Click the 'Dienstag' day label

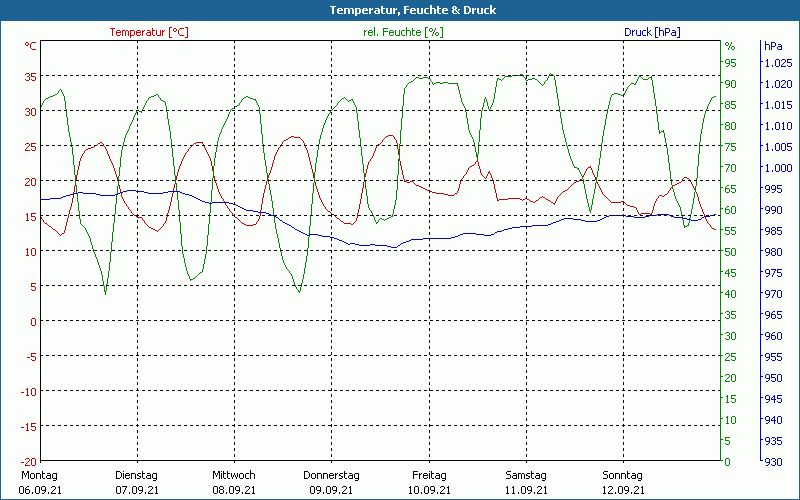click(136, 476)
